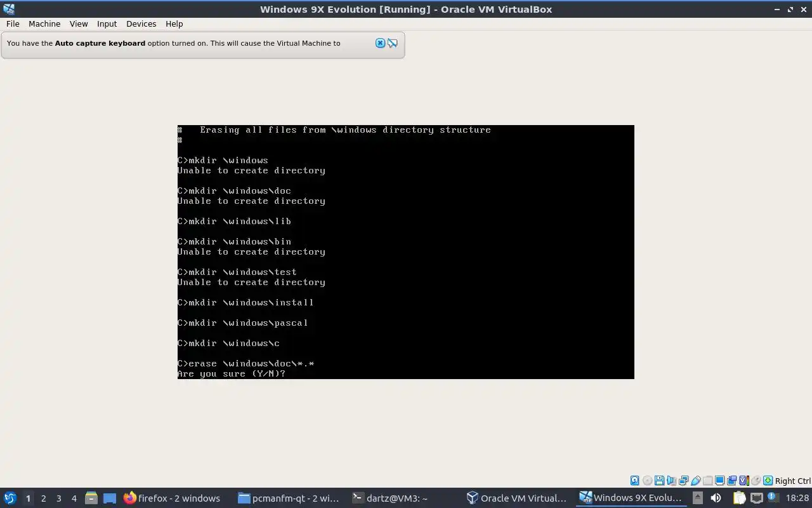
Task: Maximize the VirtualBox VM window
Action: pyautogui.click(x=790, y=9)
